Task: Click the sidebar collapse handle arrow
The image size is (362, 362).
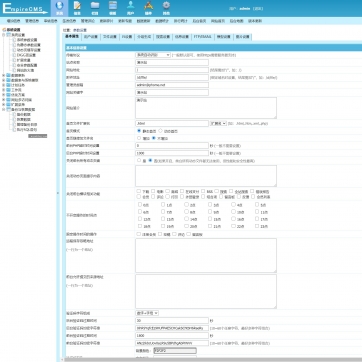Action: point(57,193)
